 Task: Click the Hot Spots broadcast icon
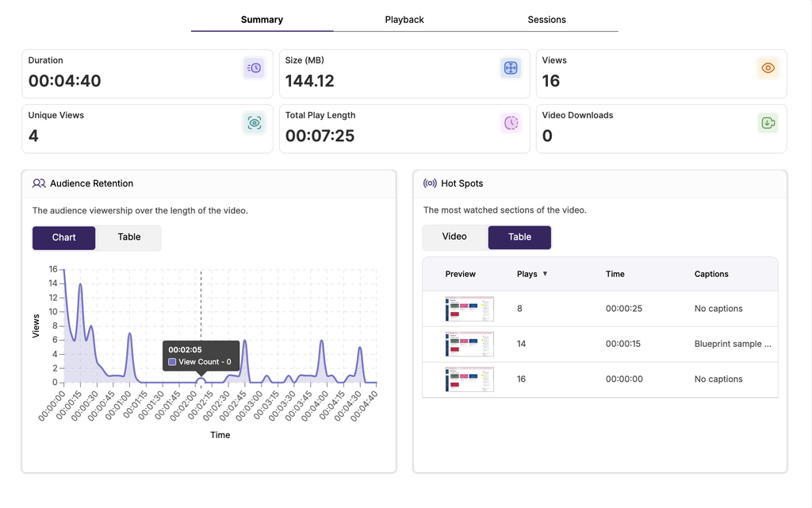tap(430, 183)
